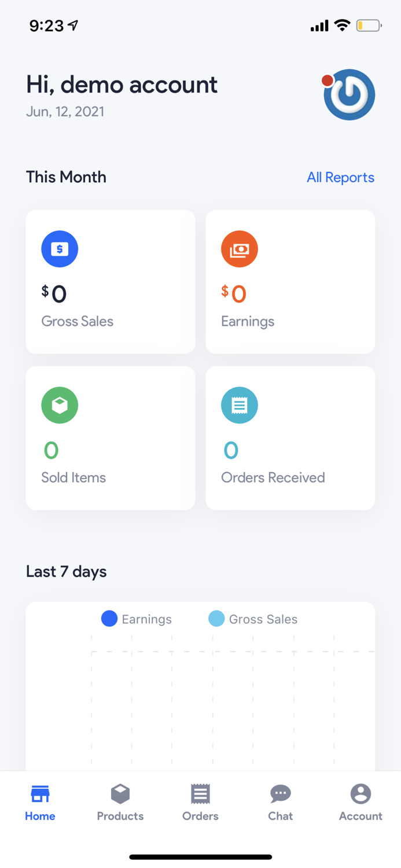The width and height of the screenshot is (401, 868).
Task: Open the Orders Received receipt icon
Action: (240, 405)
